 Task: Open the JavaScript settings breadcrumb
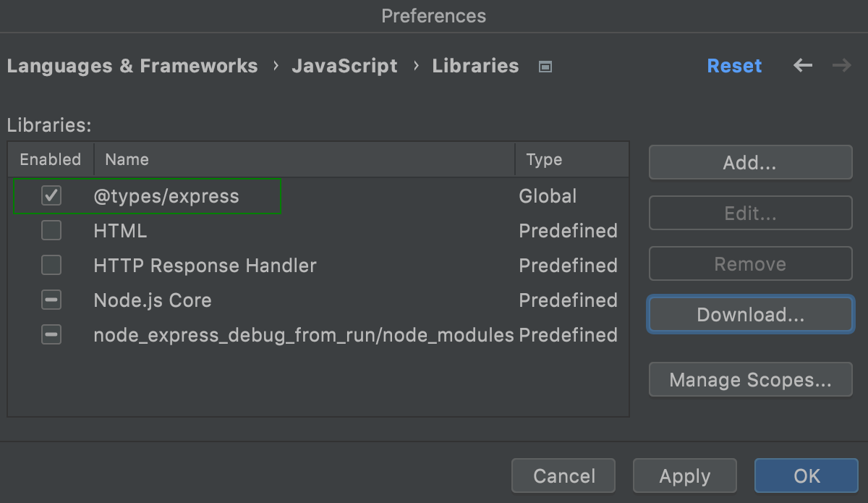point(345,66)
